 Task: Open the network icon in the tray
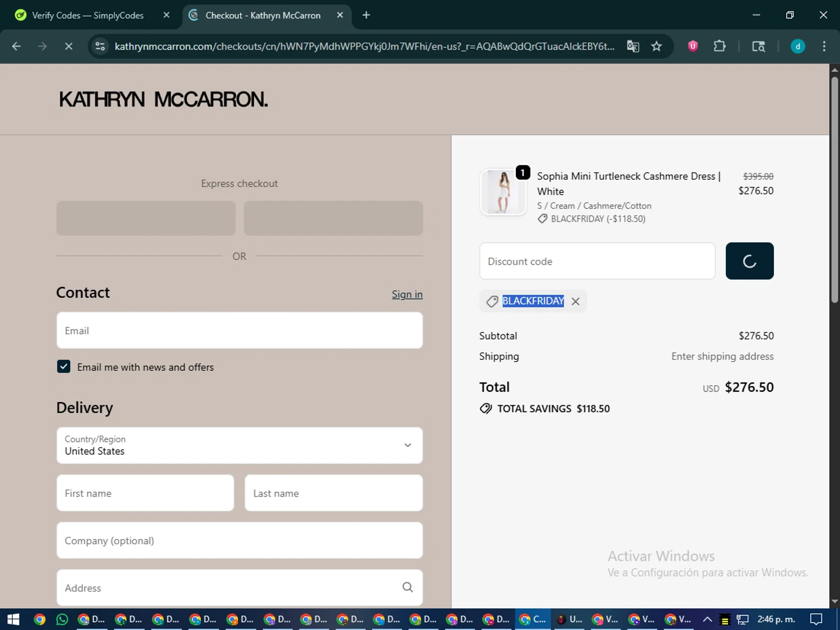click(x=743, y=619)
